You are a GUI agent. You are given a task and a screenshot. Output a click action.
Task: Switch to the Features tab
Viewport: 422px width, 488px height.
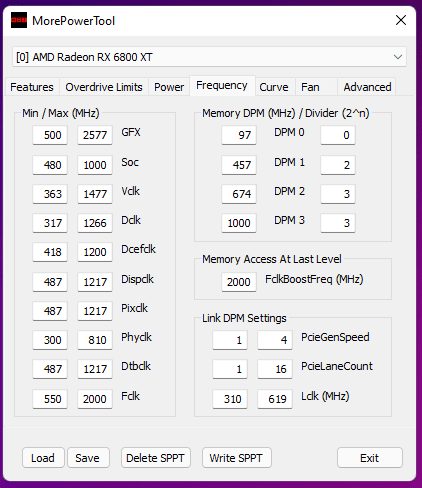[32, 87]
